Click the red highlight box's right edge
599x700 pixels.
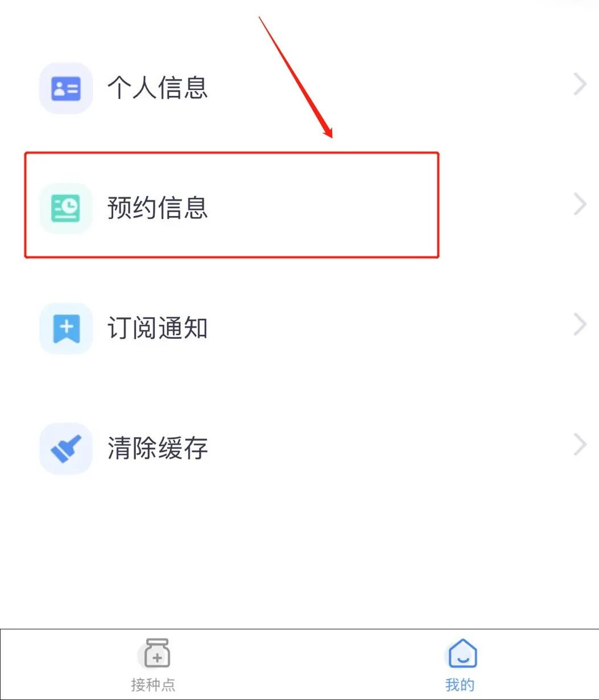tap(438, 205)
